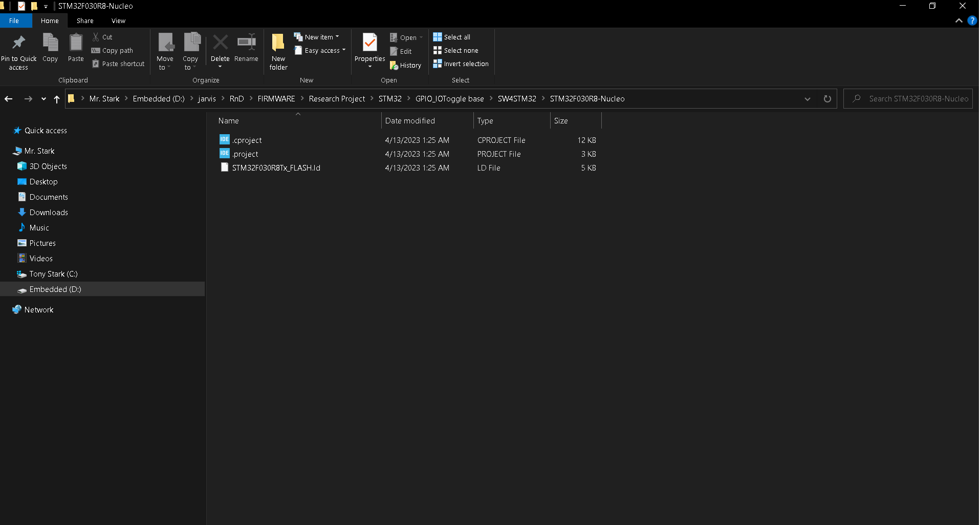Click the Paste ribbon icon
This screenshot has height=525, width=980.
(x=76, y=43)
